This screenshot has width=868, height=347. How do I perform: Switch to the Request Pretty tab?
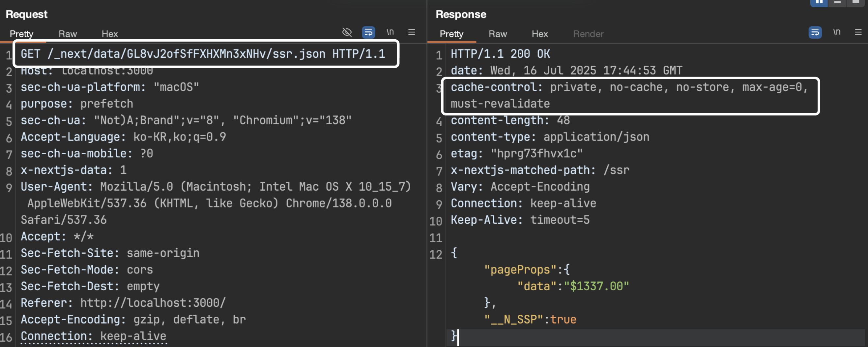click(21, 34)
